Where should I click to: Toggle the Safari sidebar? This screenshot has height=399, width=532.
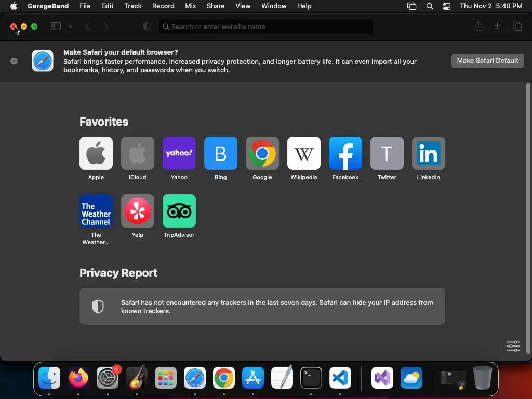tap(56, 26)
